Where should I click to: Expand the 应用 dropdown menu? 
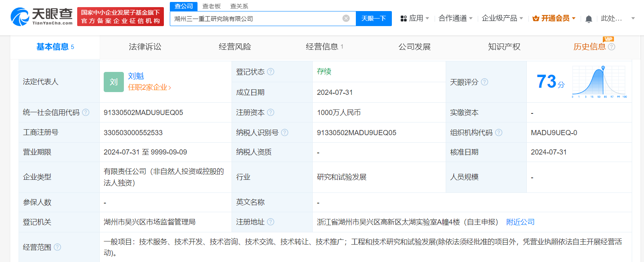point(415,18)
